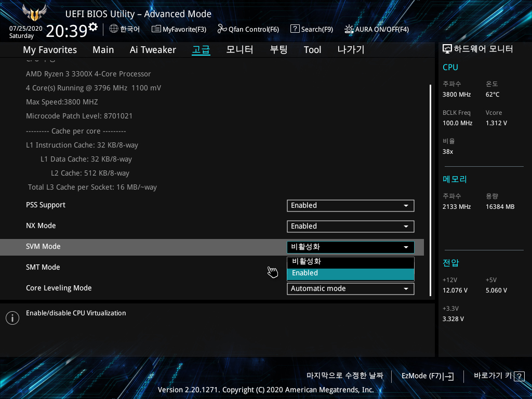Switch to the 모니터 tab

240,50
